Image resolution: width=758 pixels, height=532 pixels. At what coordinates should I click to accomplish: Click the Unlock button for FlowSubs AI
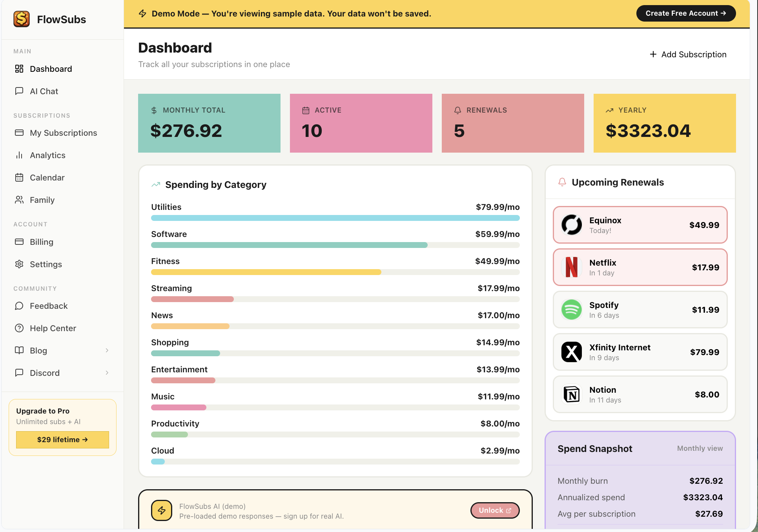[495, 510]
